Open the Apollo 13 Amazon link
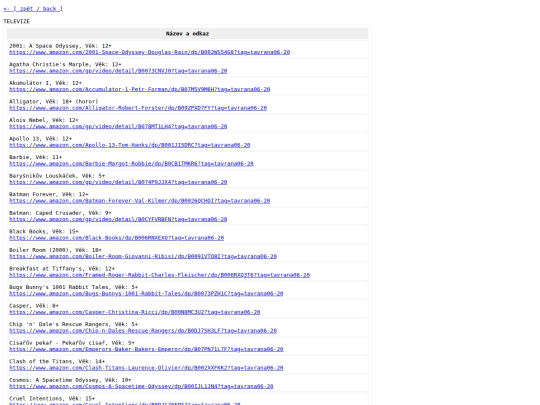Screen dimensions: 540x405 coord(130,145)
